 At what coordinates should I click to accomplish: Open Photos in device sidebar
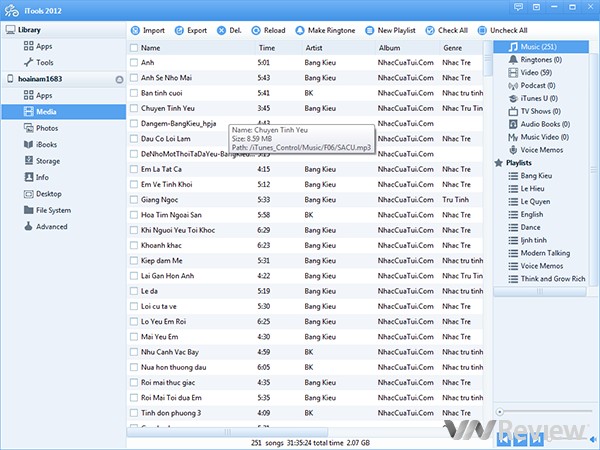pyautogui.click(x=41, y=128)
